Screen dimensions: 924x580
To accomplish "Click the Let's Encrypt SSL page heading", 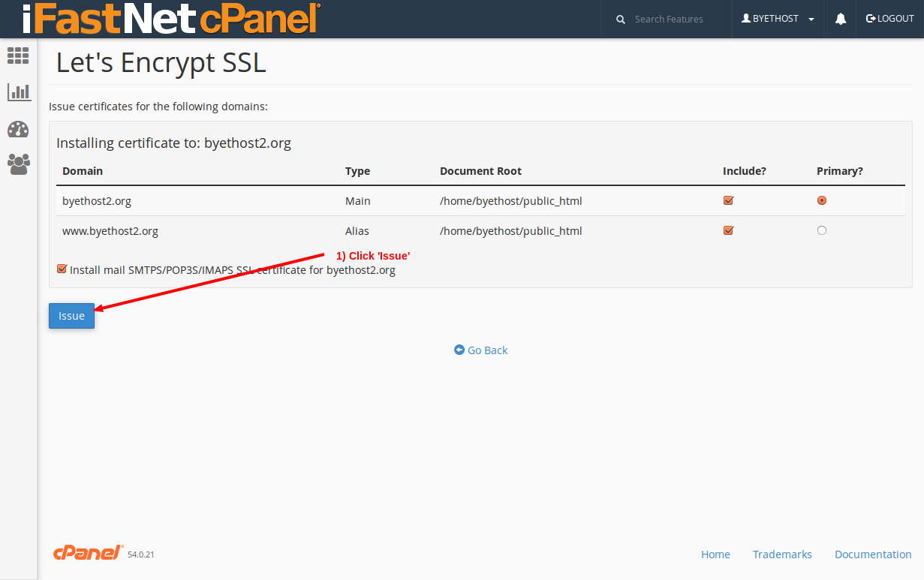I will pyautogui.click(x=161, y=62).
